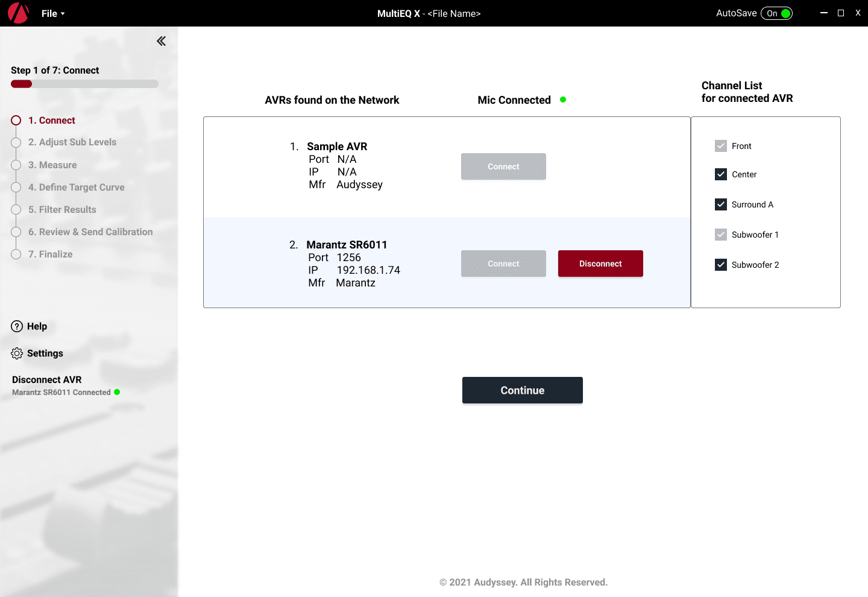
Task: Go to step 2. Adjust Sub Levels
Action: tap(72, 142)
